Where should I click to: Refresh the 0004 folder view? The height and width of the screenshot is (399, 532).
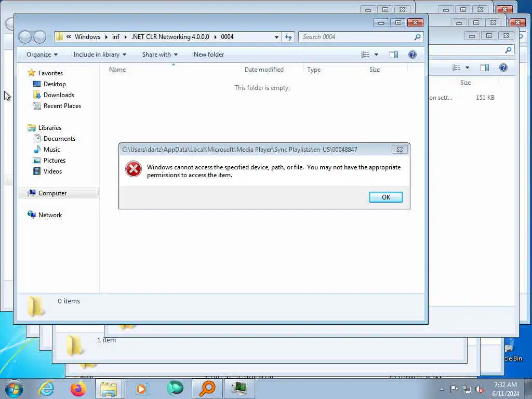coord(288,37)
